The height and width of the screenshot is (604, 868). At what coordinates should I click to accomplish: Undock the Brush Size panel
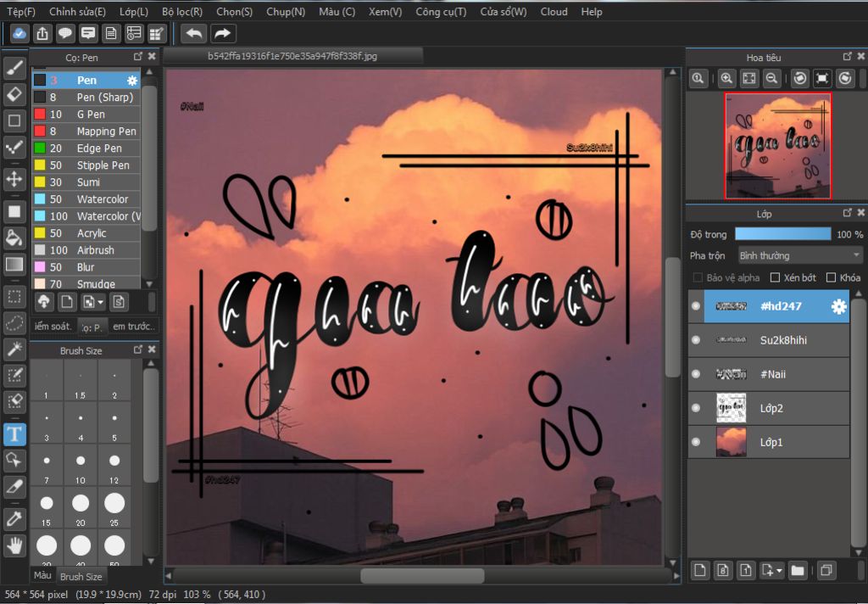[x=138, y=350]
